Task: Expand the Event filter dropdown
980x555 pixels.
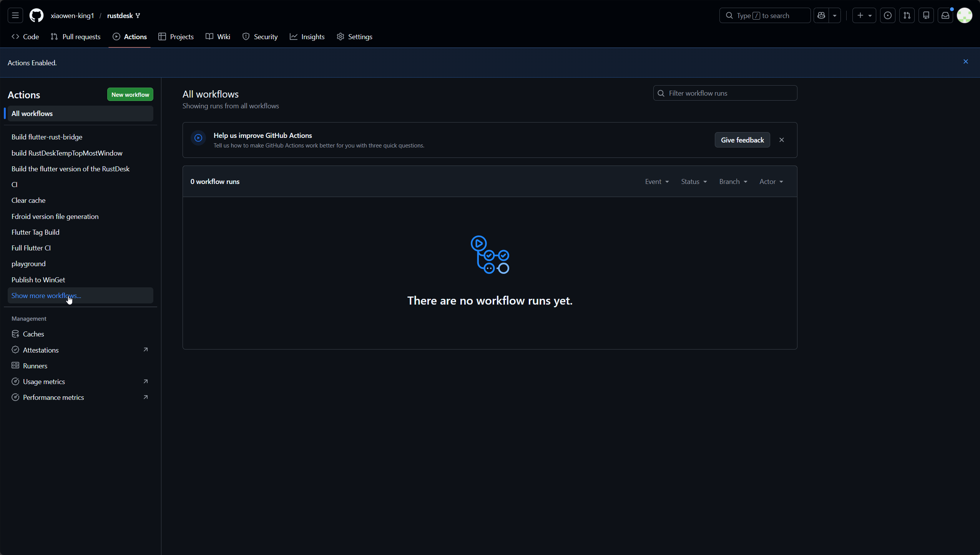Action: pyautogui.click(x=657, y=182)
